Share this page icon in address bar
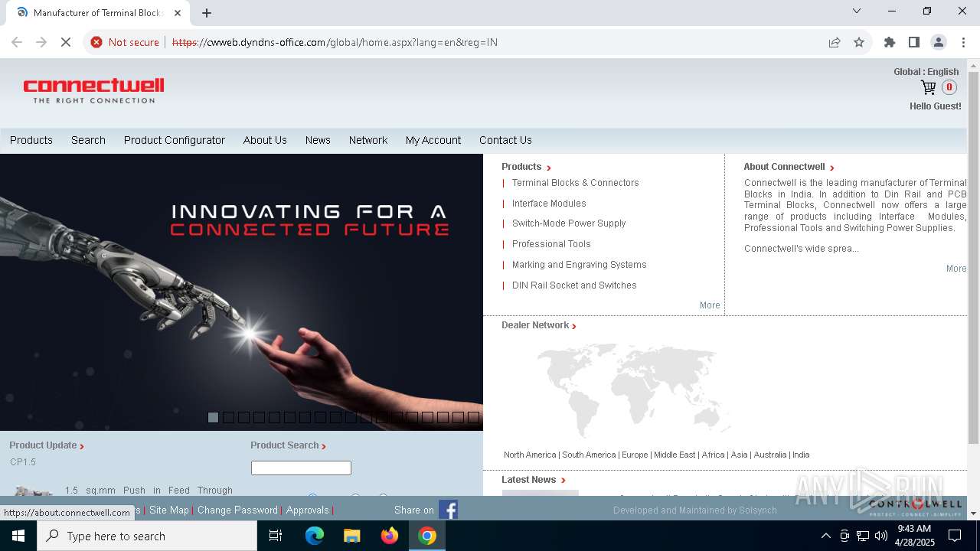980x551 pixels. [x=835, y=42]
